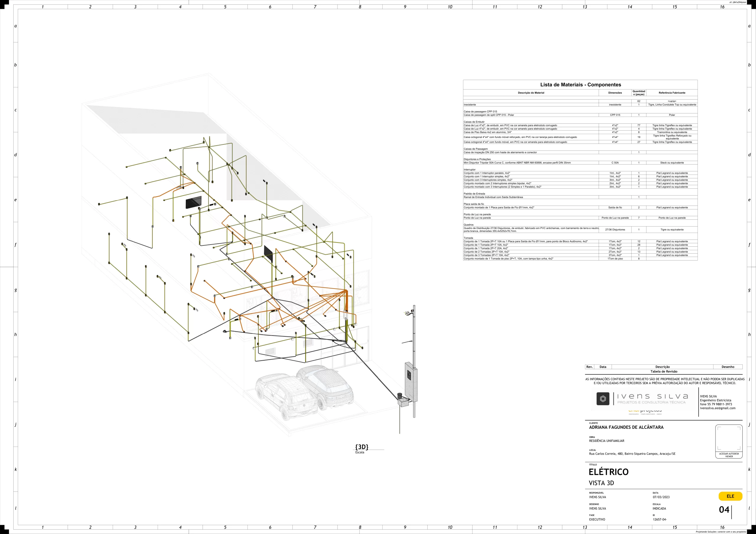Screen dimensions: 756x534
Task: Click the Mini Disjuntor Tripolar 50A row
Action: coord(580,163)
